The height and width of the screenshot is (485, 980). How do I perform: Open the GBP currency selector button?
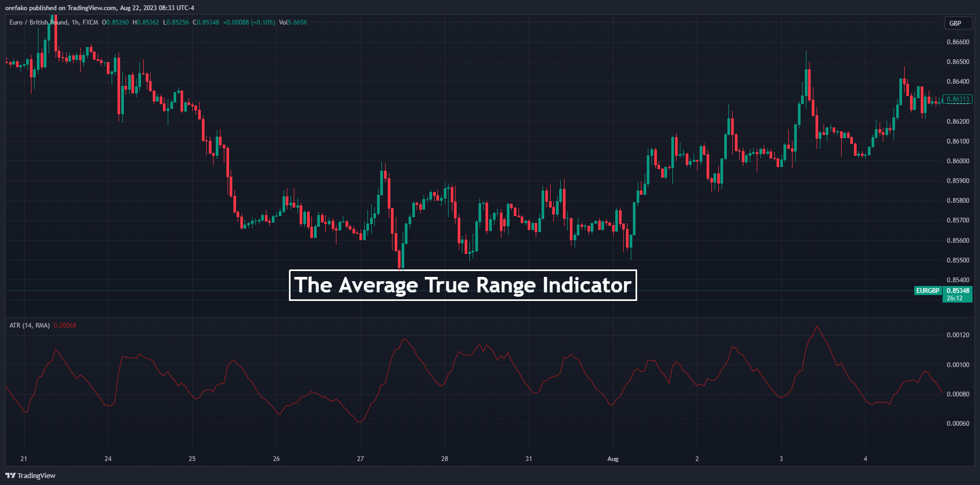pos(958,23)
